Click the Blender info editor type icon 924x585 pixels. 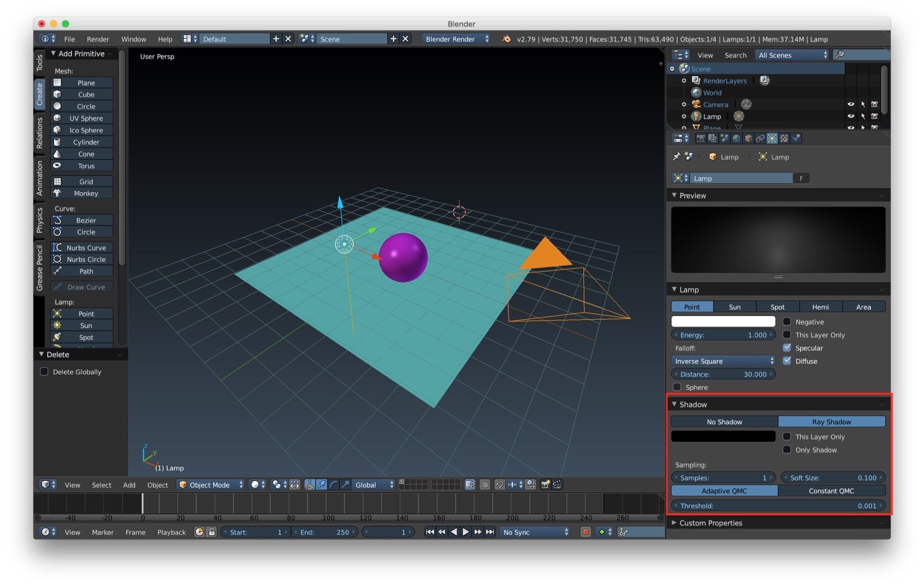click(x=48, y=39)
